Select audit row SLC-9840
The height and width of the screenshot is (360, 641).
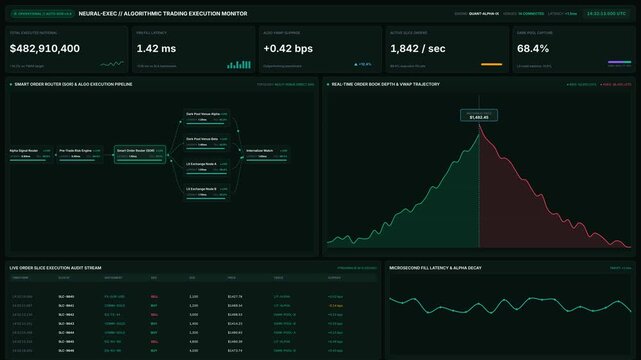coord(193,297)
